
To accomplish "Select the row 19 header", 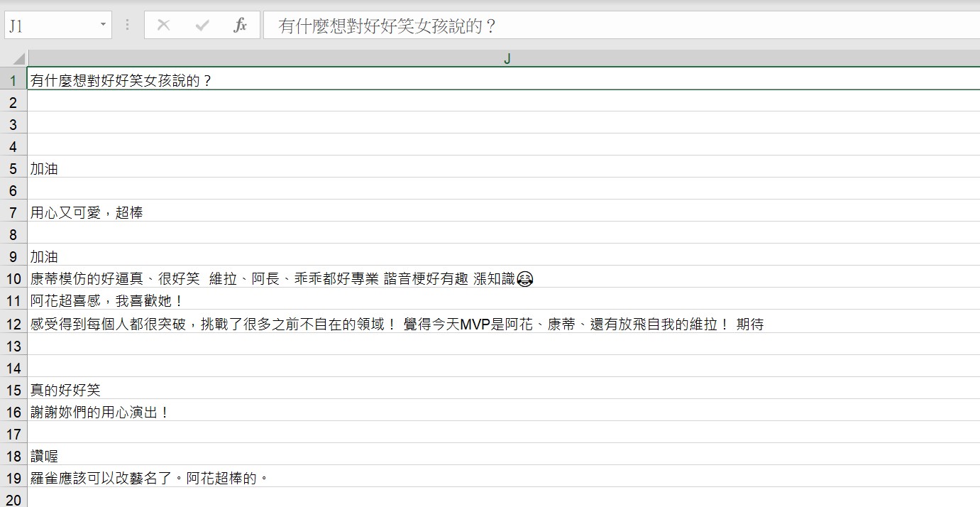I will [x=13, y=478].
